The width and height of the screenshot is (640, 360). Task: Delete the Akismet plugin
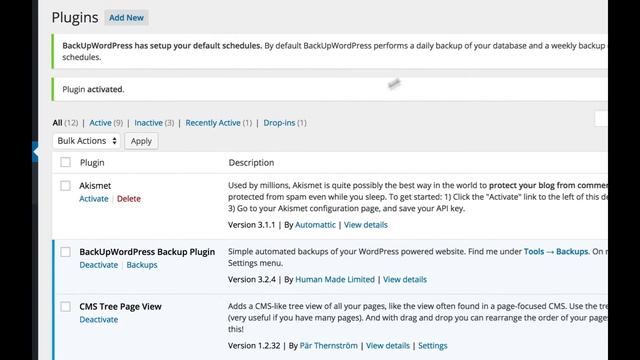coord(129,199)
